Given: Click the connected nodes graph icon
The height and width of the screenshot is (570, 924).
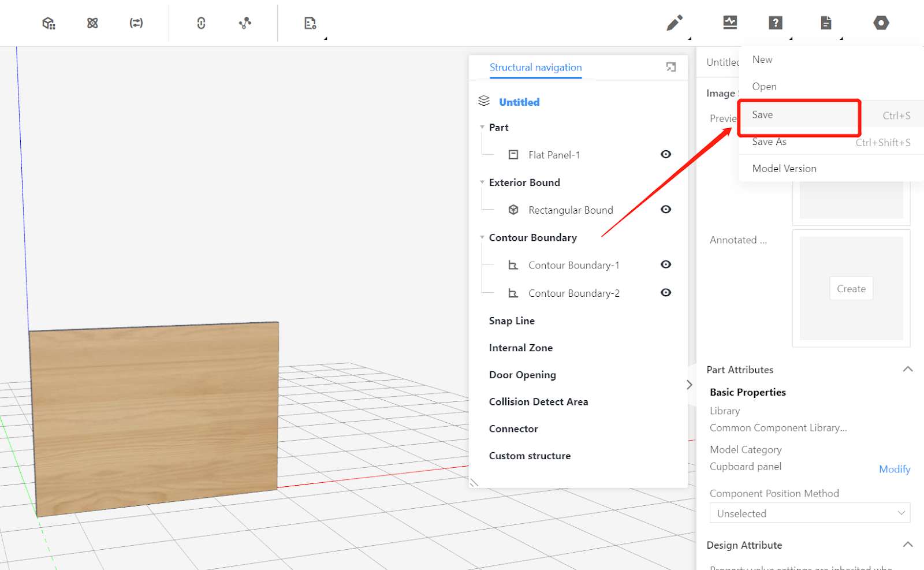Looking at the screenshot, I should [x=245, y=23].
